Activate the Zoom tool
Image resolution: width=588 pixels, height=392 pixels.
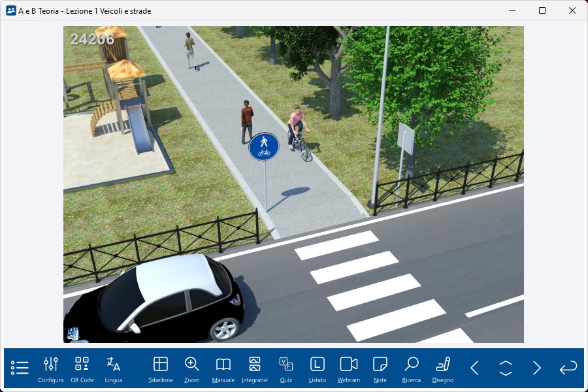click(x=192, y=368)
